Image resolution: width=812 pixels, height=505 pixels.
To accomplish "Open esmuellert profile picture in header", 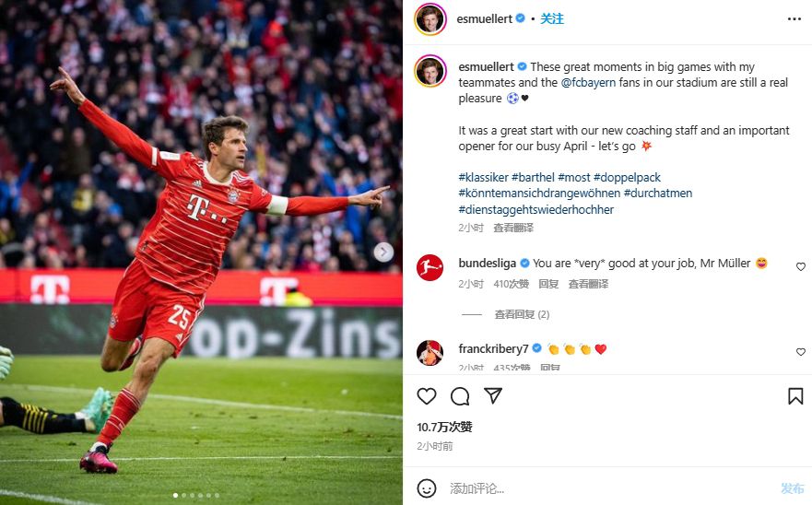I will [430, 19].
